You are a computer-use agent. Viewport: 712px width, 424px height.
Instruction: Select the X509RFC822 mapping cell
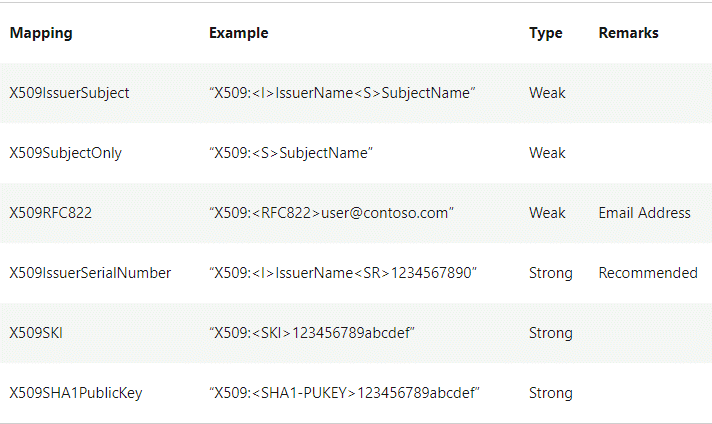tap(50, 213)
